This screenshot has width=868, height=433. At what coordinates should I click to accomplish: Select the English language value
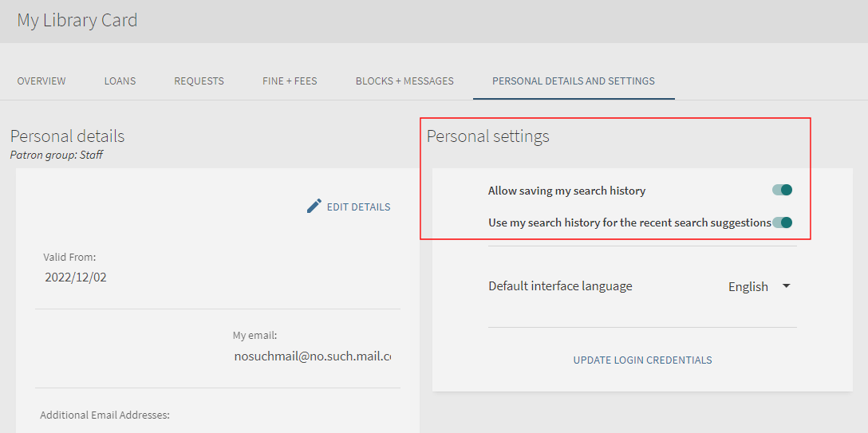748,287
